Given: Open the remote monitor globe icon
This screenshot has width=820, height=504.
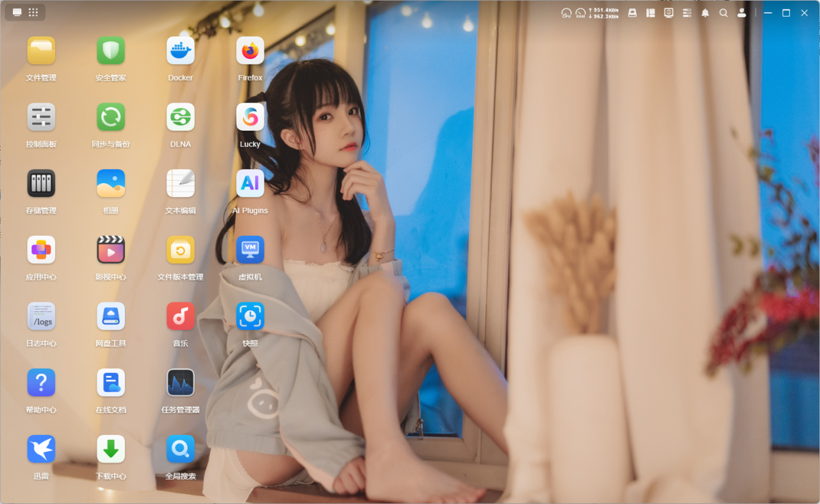Looking at the screenshot, I should point(669,13).
